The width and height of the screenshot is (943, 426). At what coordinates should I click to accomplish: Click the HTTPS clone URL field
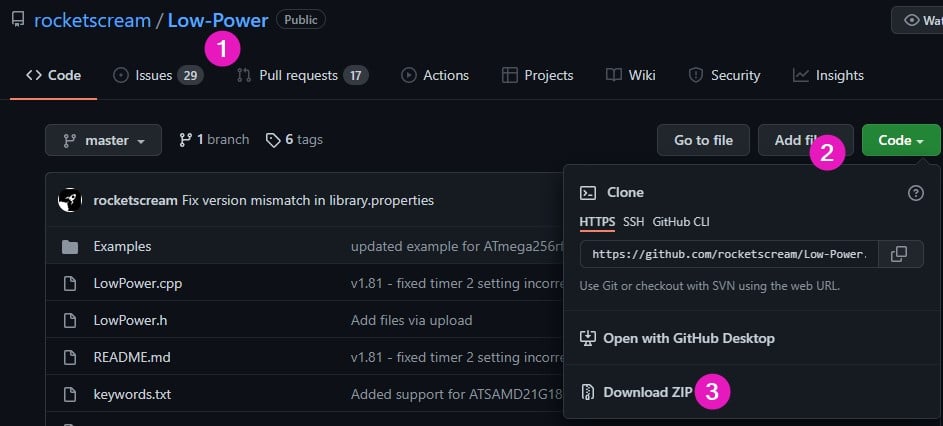(x=730, y=254)
